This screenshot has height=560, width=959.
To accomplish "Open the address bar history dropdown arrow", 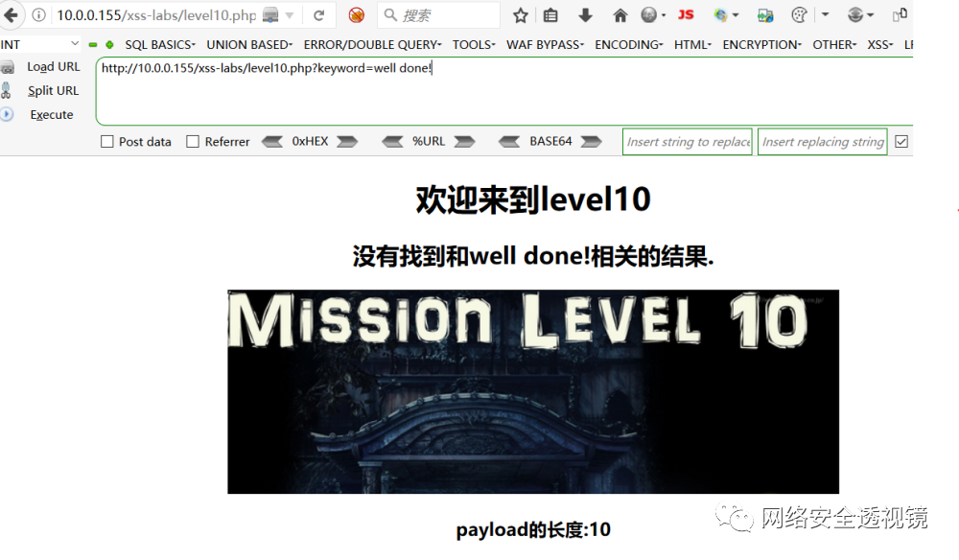I will [290, 15].
